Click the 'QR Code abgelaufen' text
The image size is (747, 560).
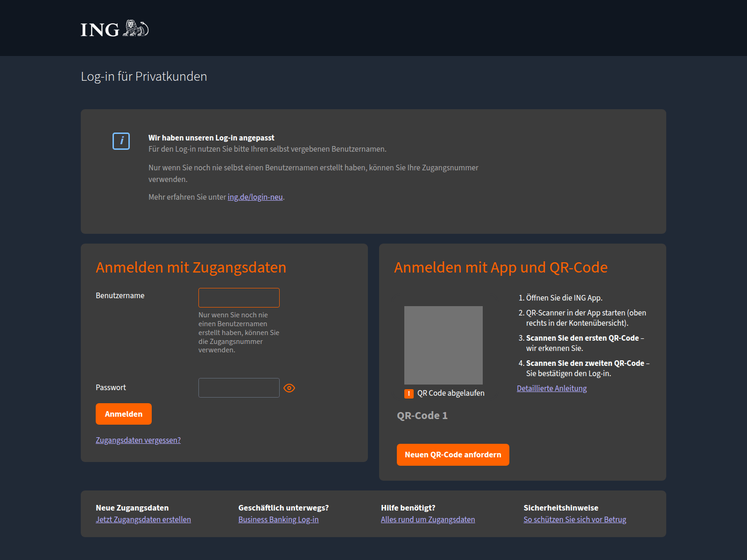point(451,393)
